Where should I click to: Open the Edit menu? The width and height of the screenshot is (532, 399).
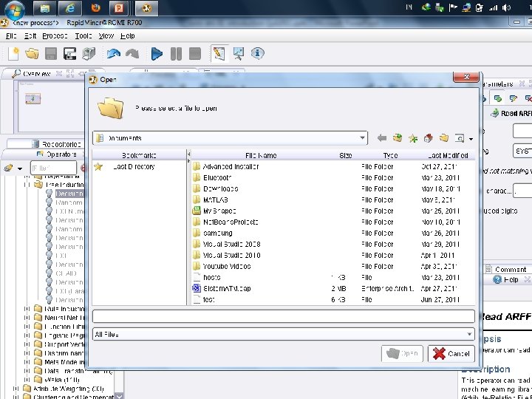click(x=30, y=35)
